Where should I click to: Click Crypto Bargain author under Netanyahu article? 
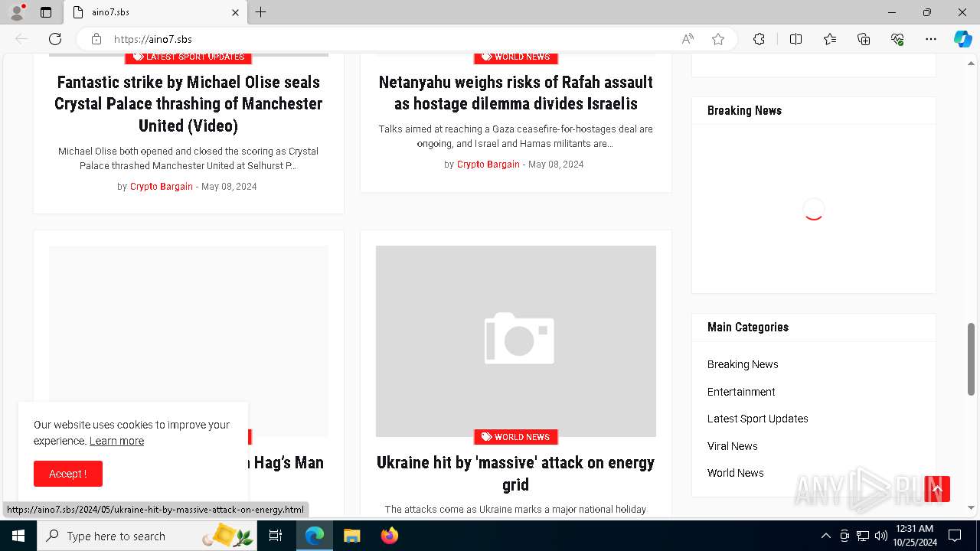point(488,165)
